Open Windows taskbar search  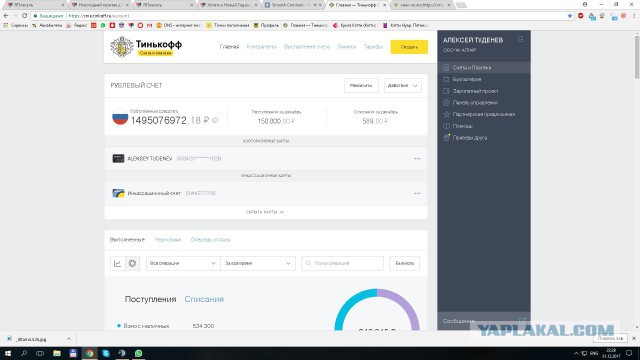(x=24, y=353)
